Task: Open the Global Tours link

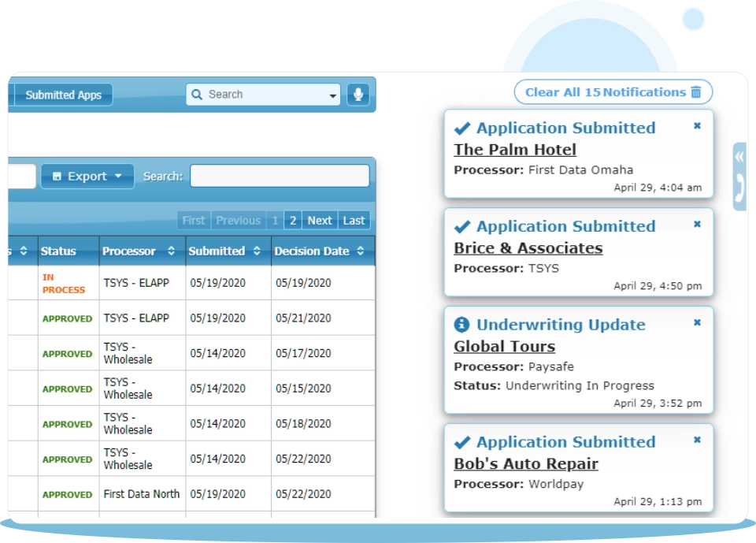Action: 504,347
